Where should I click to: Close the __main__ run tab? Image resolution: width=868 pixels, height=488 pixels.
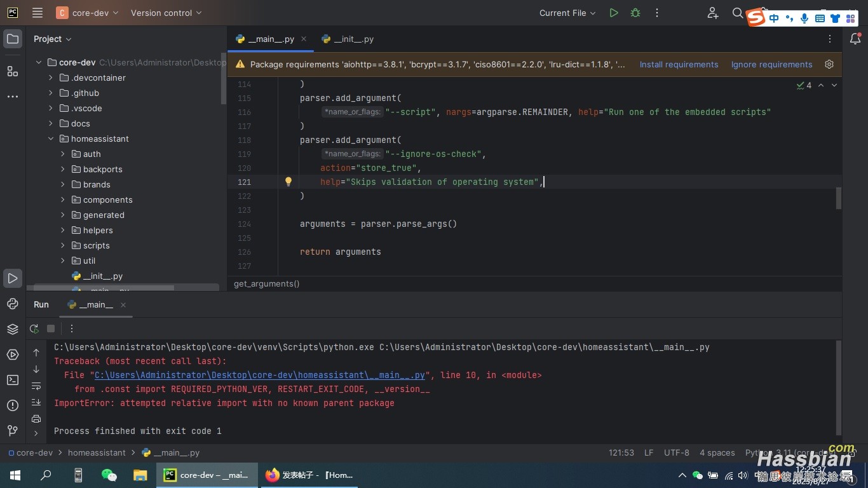pos(124,305)
